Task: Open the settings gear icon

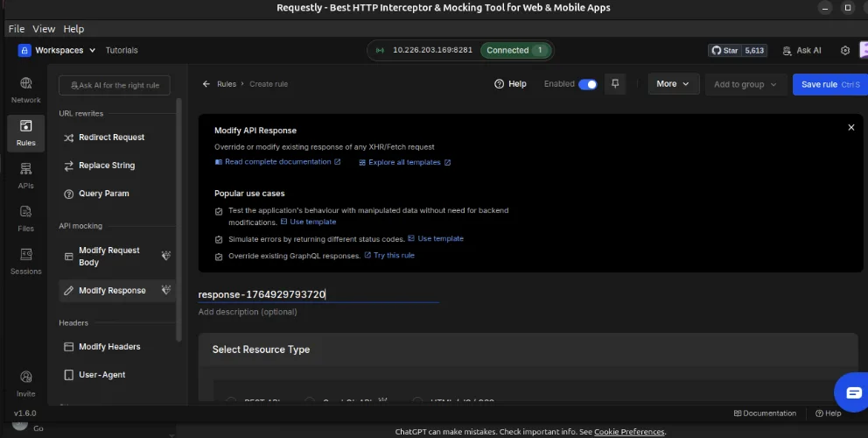Action: 844,51
